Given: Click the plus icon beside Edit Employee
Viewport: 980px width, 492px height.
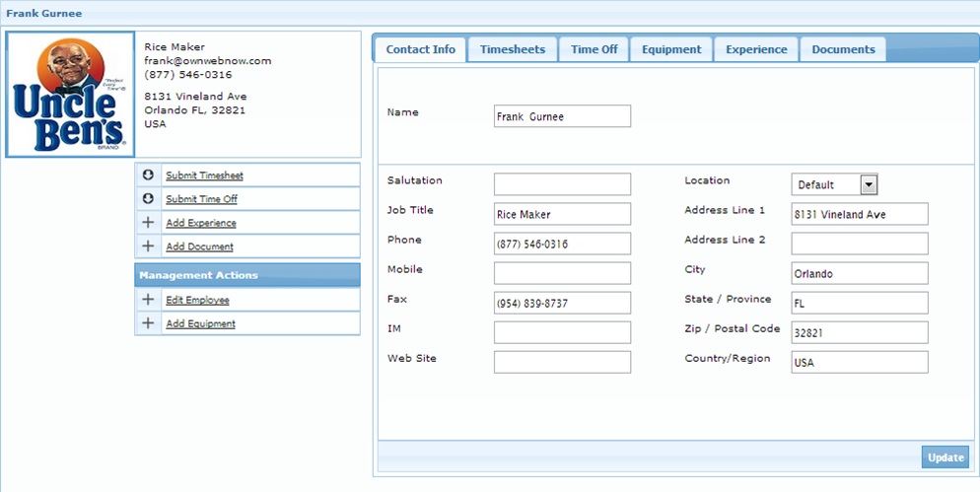Looking at the screenshot, I should click(148, 300).
